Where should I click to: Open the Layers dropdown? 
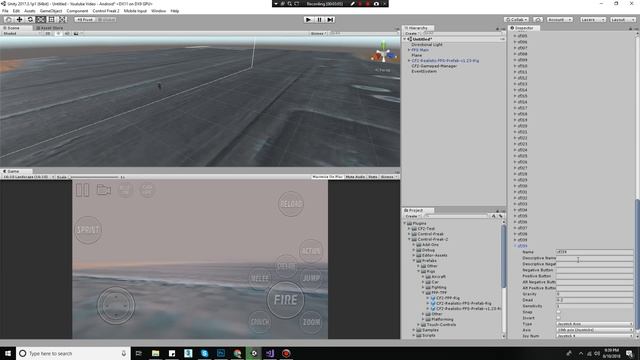click(x=593, y=20)
